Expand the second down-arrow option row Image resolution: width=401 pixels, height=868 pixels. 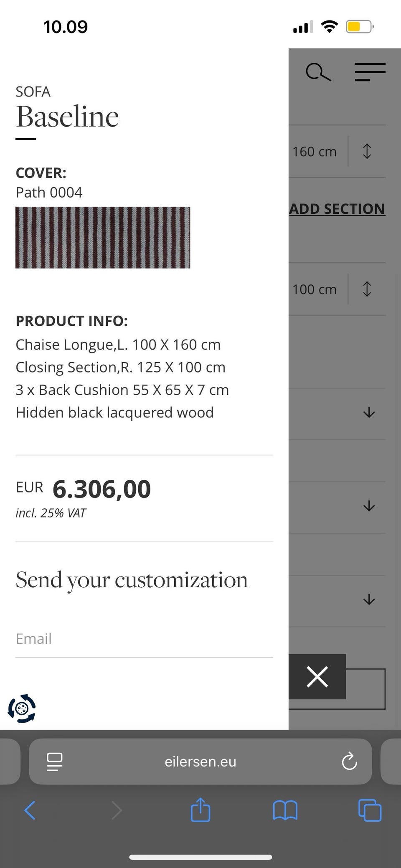coord(369,507)
